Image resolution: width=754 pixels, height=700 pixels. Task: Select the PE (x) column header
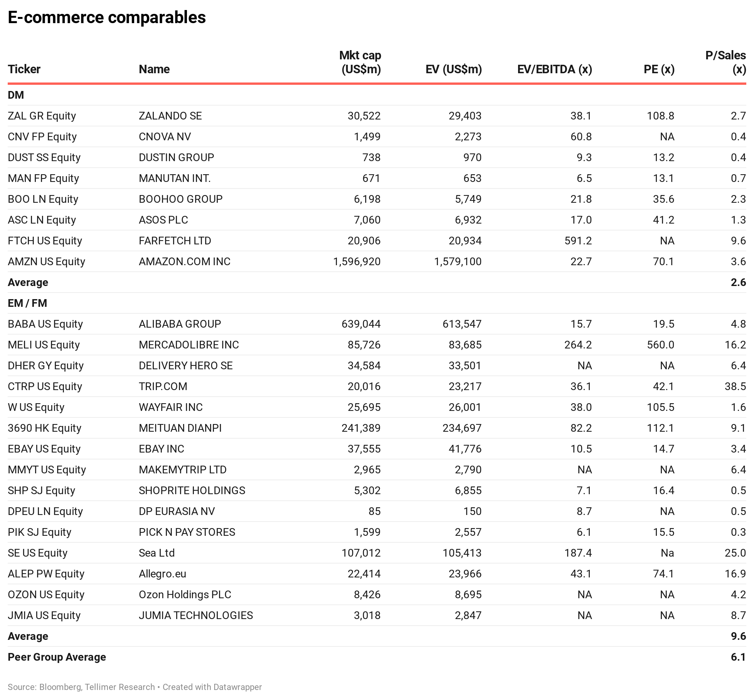[659, 69]
